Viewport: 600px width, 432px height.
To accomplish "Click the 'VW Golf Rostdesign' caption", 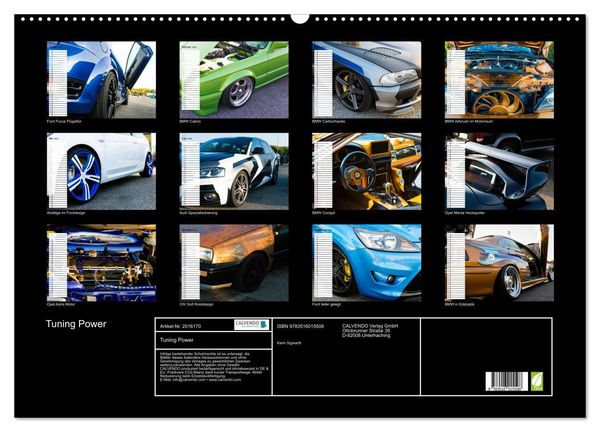I will point(196,305).
